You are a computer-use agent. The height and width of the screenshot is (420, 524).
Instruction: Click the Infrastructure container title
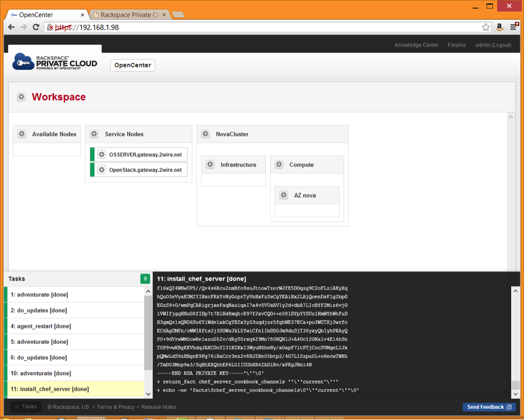click(x=238, y=164)
